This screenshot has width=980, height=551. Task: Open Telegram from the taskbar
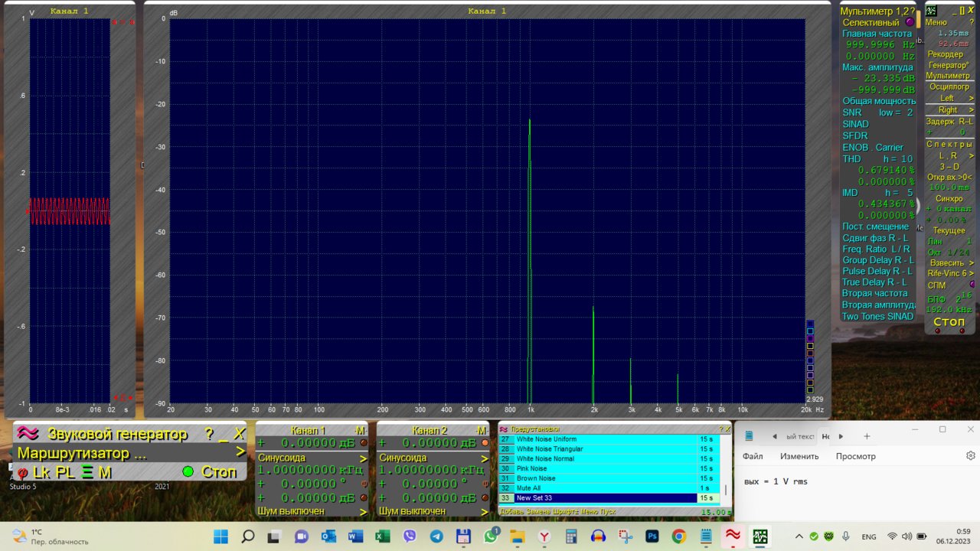pyautogui.click(x=436, y=536)
